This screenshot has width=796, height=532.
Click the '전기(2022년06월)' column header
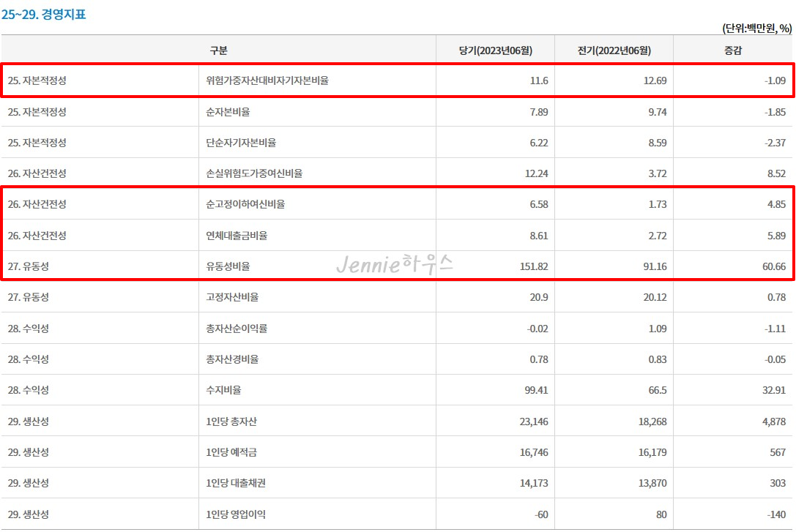tap(614, 50)
